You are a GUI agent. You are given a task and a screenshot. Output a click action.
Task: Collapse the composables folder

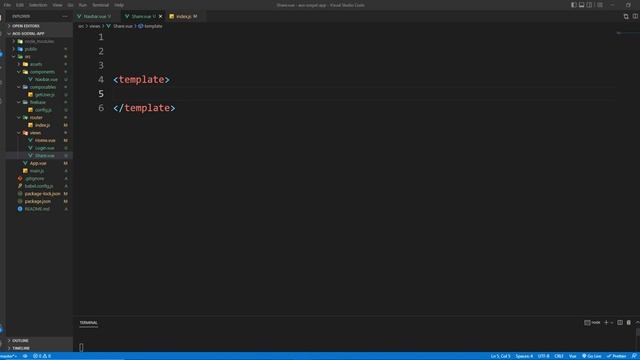coord(39,87)
